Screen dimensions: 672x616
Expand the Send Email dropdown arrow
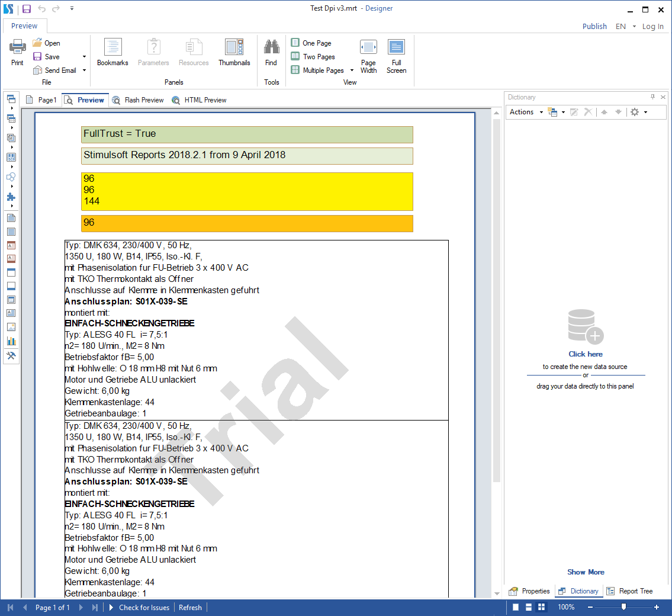[x=85, y=70]
